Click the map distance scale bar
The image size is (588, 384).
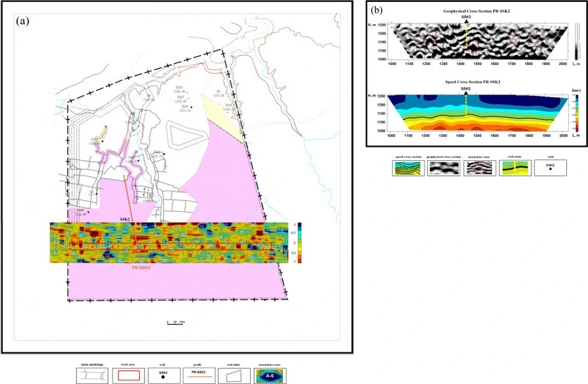(175, 324)
